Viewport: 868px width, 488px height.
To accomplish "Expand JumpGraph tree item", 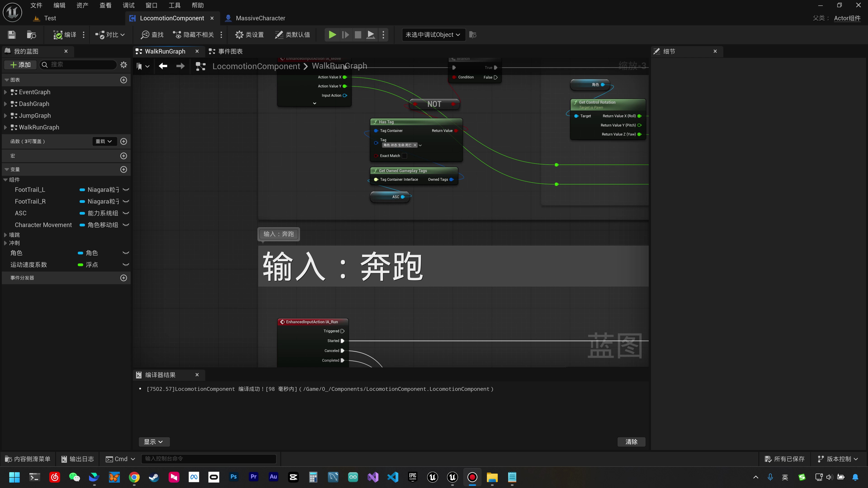I will pyautogui.click(x=5, y=115).
